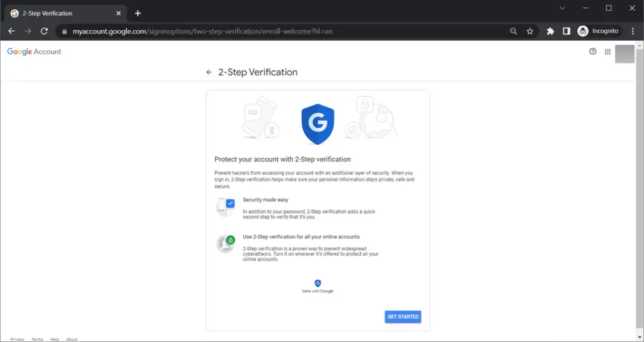Click the Incognito profile indicator
The height and width of the screenshot is (342, 644).
[599, 31]
